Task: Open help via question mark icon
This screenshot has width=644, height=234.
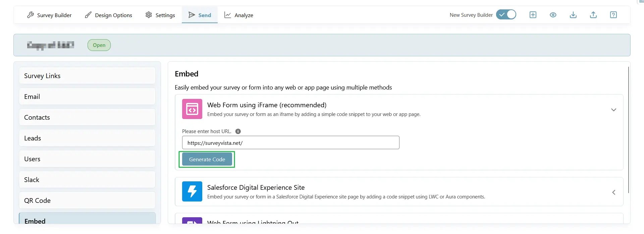Action: pyautogui.click(x=613, y=15)
